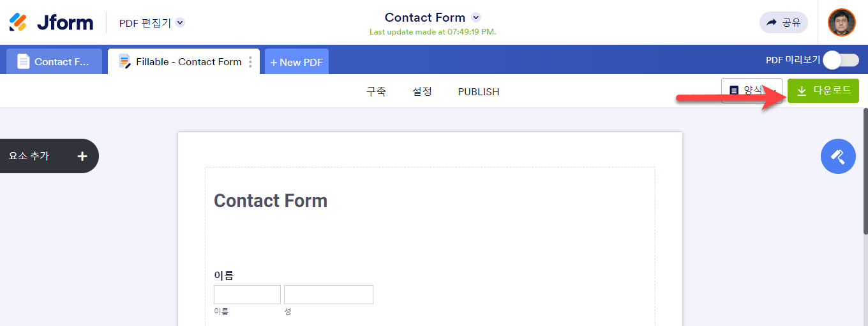
Task: Open the user profile avatar
Action: pyautogui.click(x=841, y=22)
